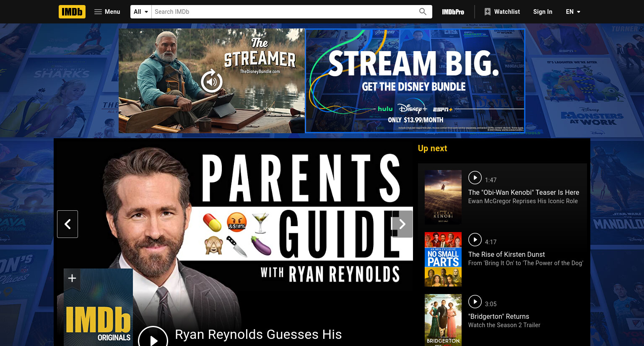This screenshot has height=346, width=644.
Task: Click Sign In
Action: 543,12
